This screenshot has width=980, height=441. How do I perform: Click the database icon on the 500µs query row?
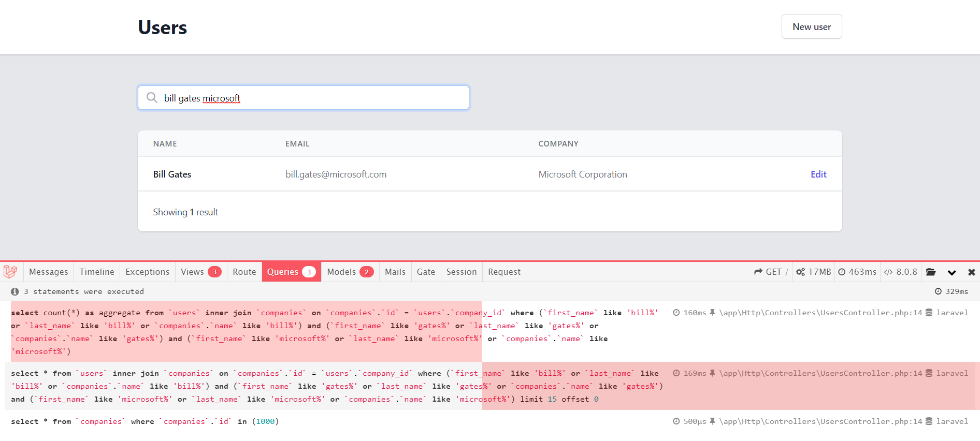click(929, 421)
